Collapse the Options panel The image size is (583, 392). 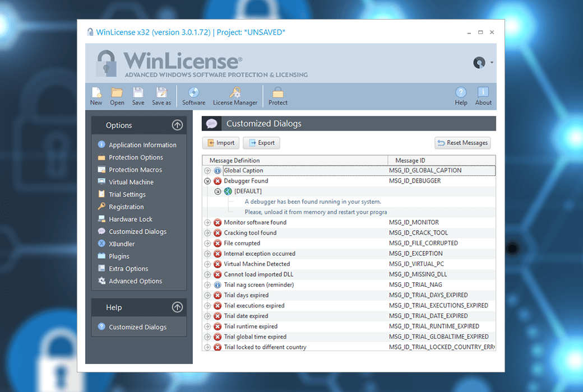click(x=177, y=125)
